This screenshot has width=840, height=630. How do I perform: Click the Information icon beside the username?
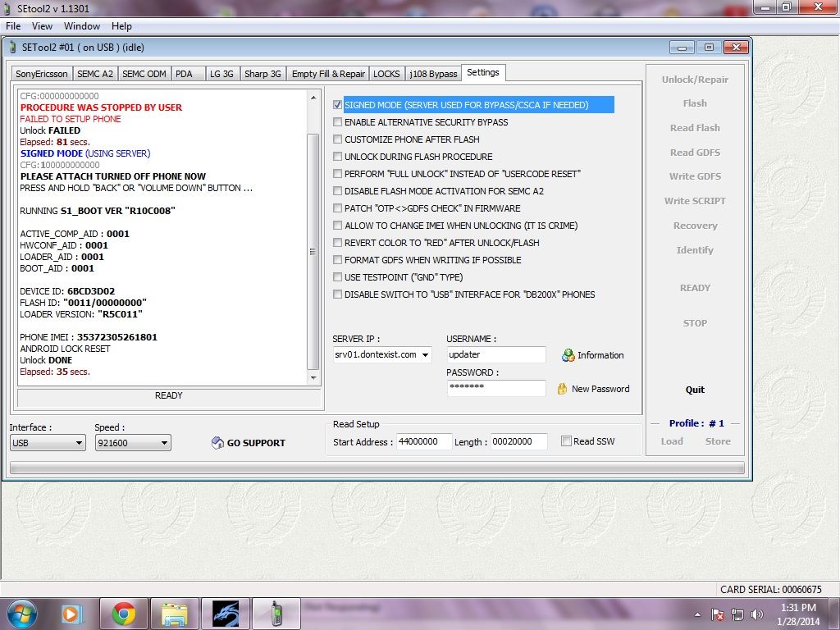point(568,355)
